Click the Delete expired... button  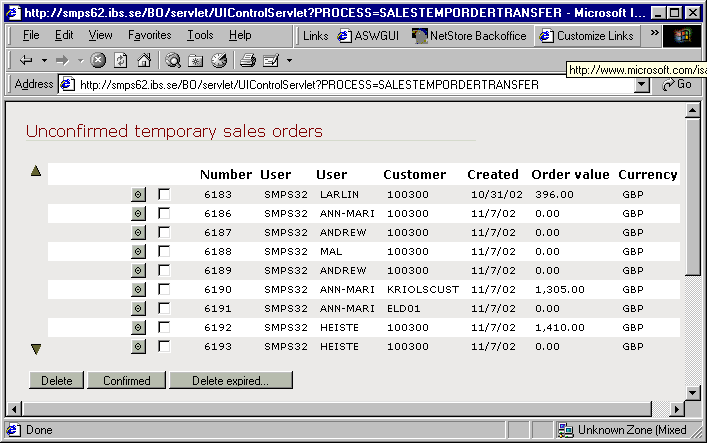pyautogui.click(x=230, y=381)
